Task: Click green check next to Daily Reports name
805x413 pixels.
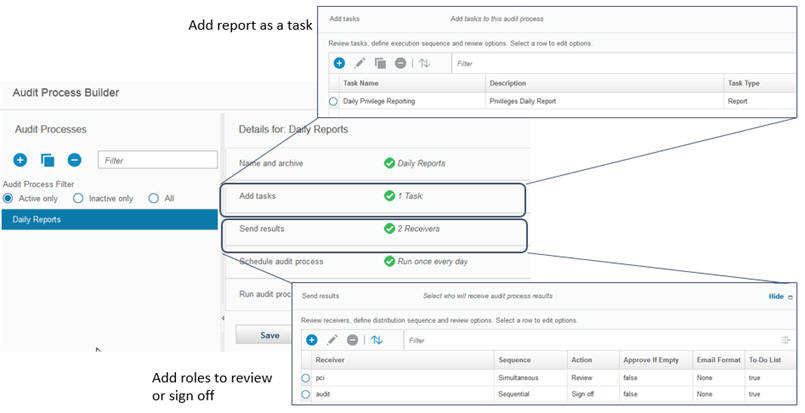Action: [x=389, y=163]
